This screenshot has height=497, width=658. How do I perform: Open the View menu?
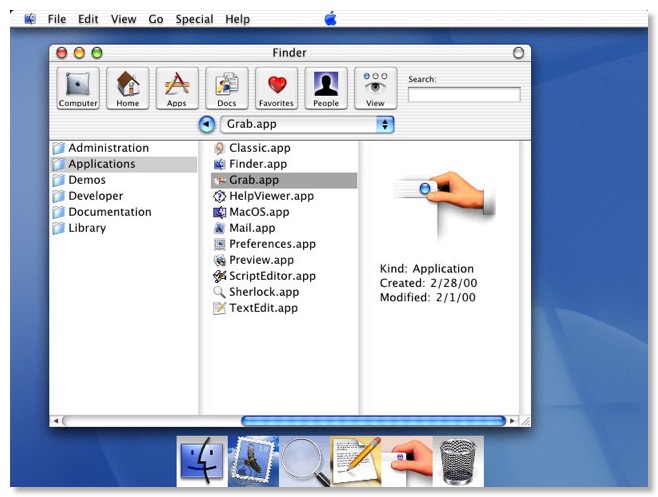123,19
